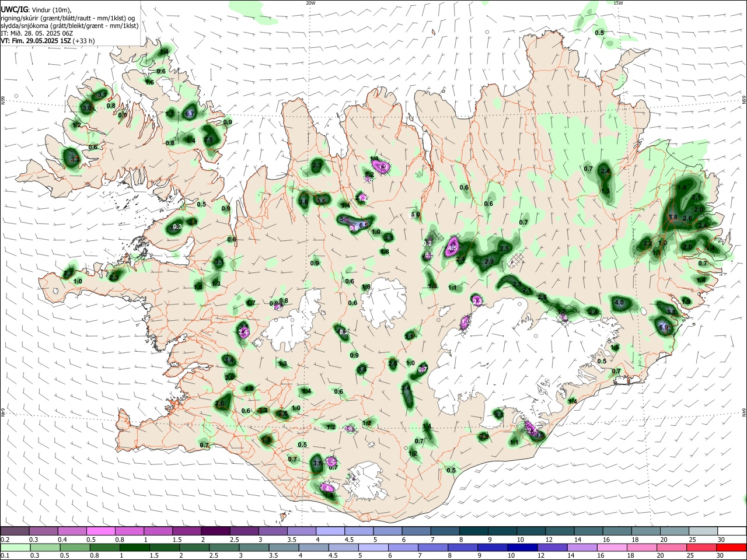Click the 6.5 precipitation value on the map
The width and height of the screenshot is (747, 560).
pyautogui.click(x=363, y=225)
